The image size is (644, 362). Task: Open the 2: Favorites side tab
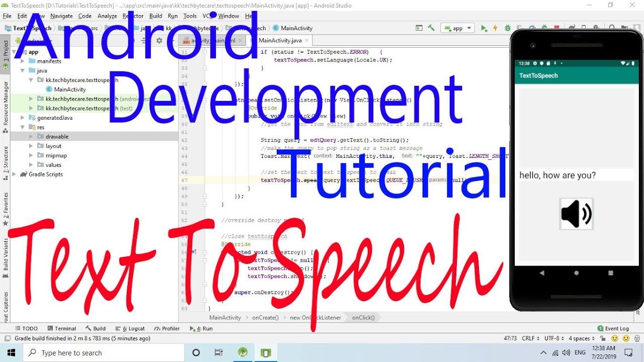6,209
